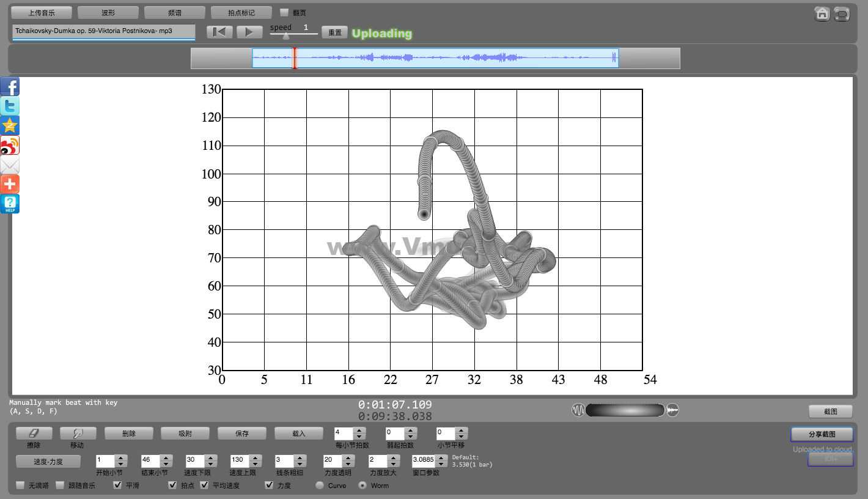Switch to the 频谱 spectrum view
Image resolution: width=868 pixels, height=499 pixels.
[174, 12]
